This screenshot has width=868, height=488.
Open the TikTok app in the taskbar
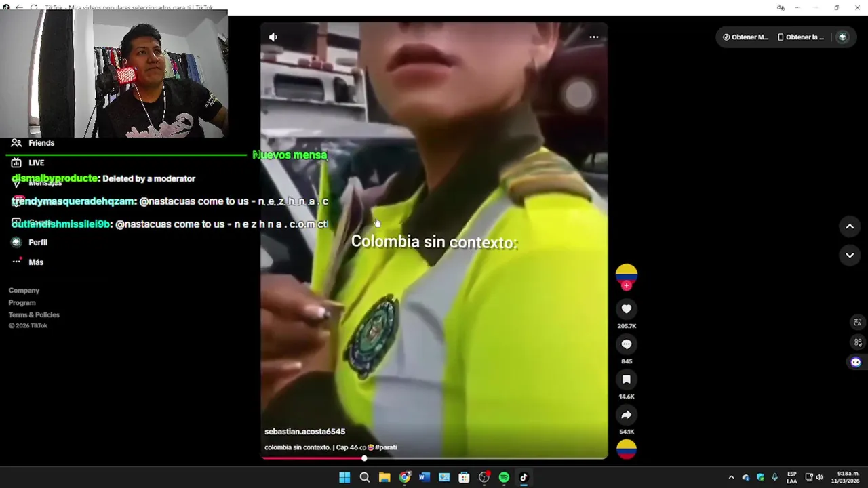524,477
